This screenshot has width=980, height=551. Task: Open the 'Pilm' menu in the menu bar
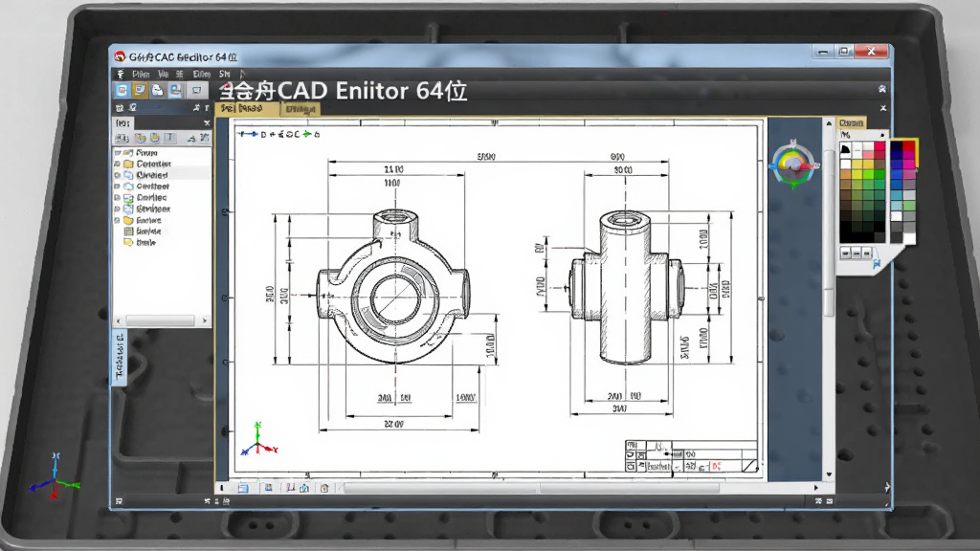pos(141,75)
